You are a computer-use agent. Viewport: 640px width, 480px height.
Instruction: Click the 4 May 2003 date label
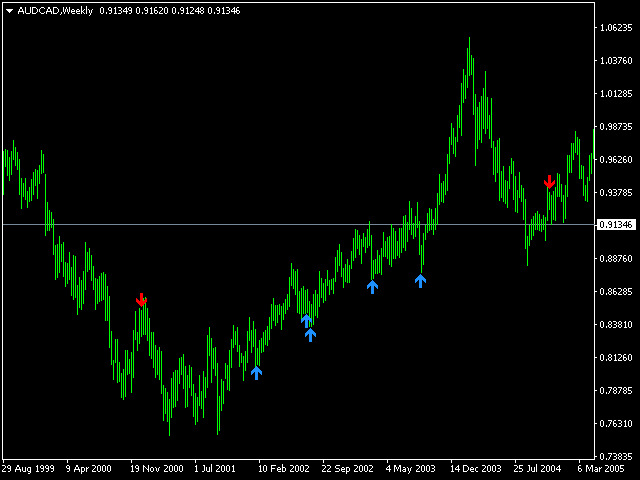click(411, 469)
